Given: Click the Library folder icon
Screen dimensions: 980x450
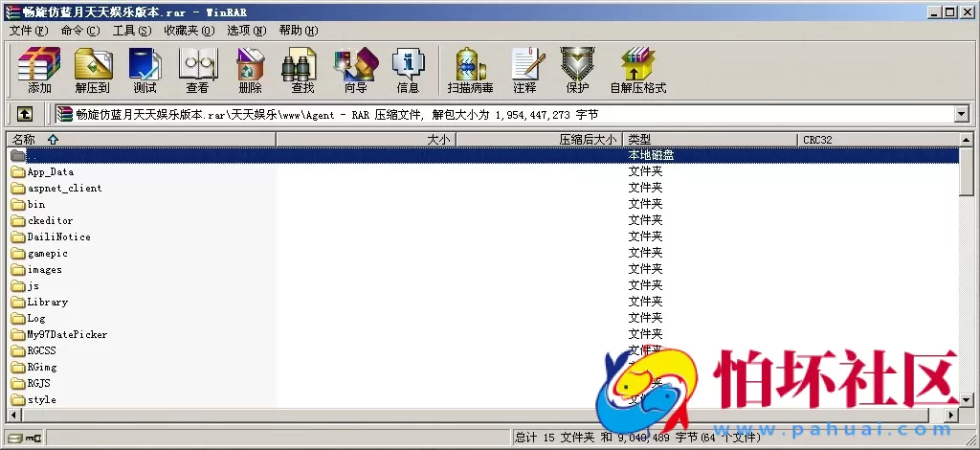Looking at the screenshot, I should (18, 302).
